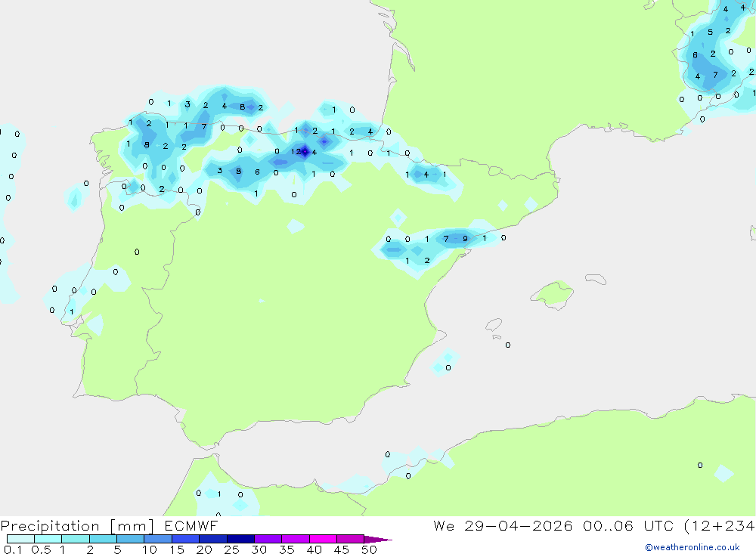This screenshot has width=756, height=554.
Task: Click the above-50 mm arrow tip
Action: click(378, 540)
